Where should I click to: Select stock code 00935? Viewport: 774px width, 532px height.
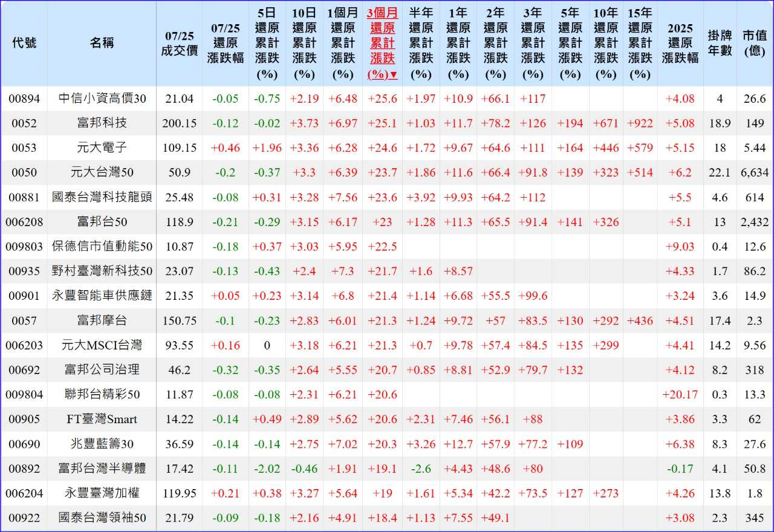tap(24, 271)
